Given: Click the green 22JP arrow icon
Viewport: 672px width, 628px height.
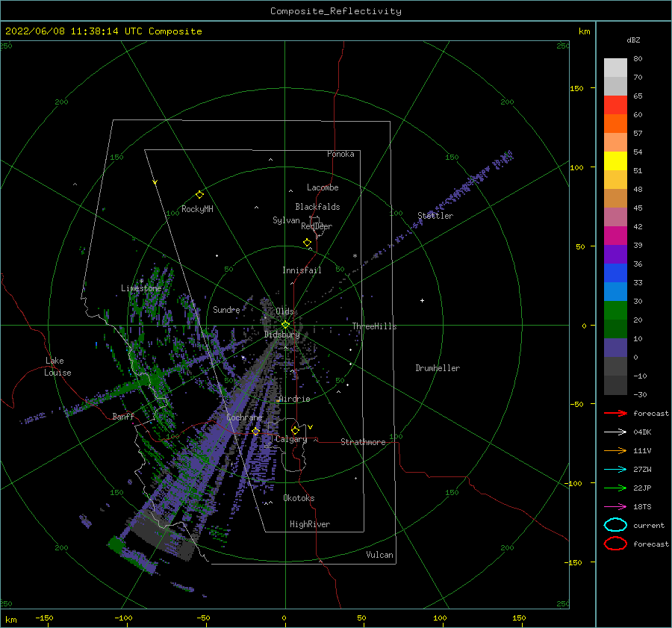Looking at the screenshot, I should point(615,488).
